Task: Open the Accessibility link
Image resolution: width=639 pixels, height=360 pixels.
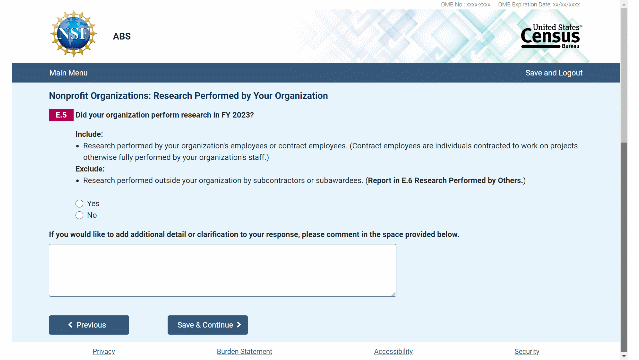Action: [393, 351]
